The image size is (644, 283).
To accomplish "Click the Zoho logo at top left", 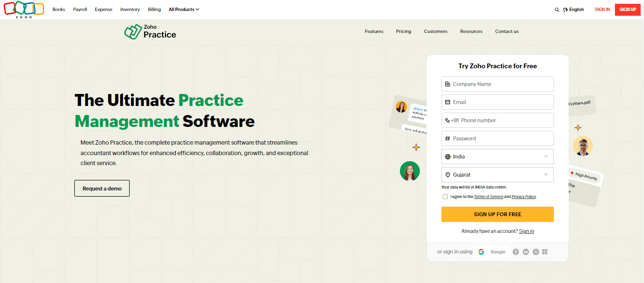I will point(23,10).
